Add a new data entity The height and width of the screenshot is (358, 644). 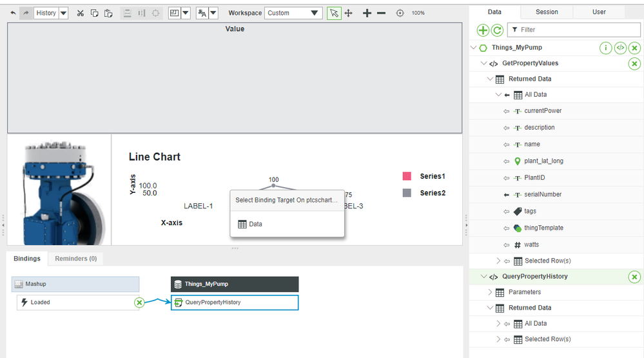point(483,30)
